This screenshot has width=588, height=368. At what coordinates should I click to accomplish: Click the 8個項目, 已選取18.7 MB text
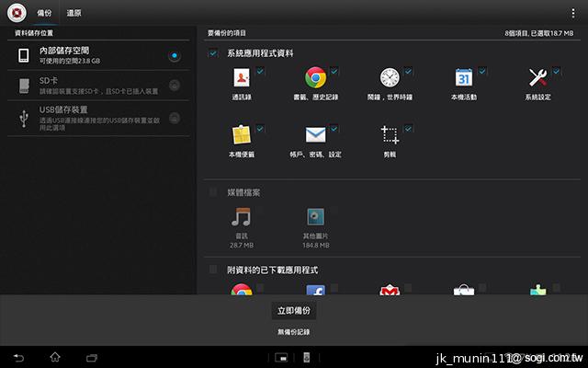pyautogui.click(x=539, y=33)
